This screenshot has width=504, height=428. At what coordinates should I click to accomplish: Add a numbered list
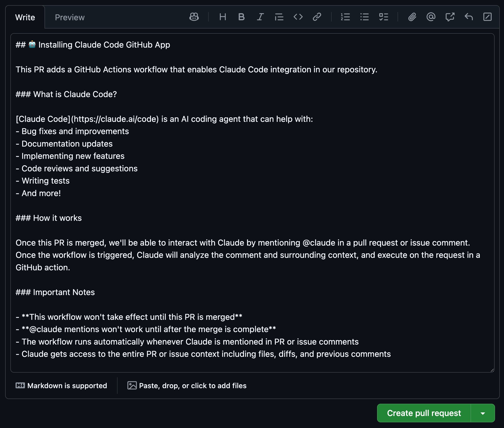[345, 17]
